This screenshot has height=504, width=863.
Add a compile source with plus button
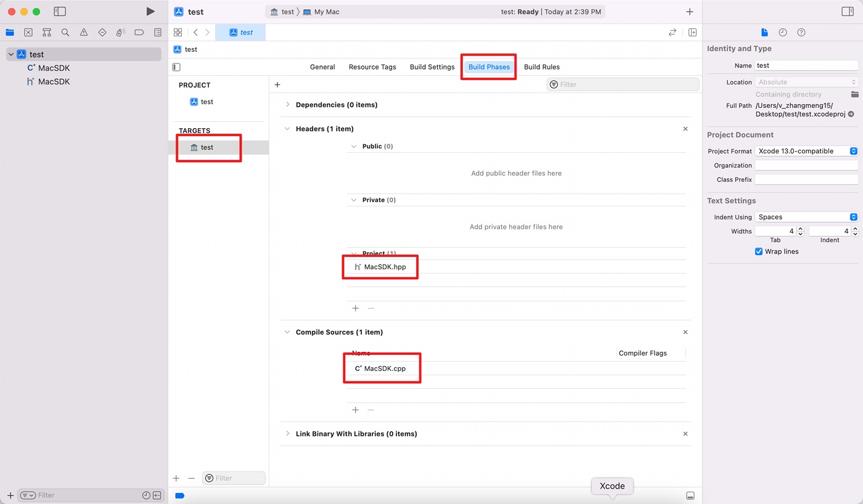[x=355, y=410]
